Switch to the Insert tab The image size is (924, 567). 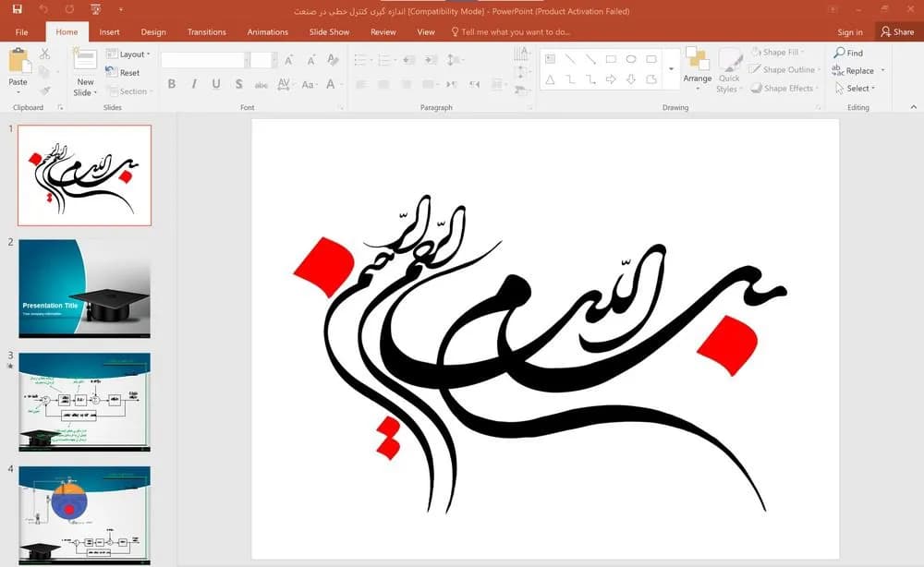point(109,31)
